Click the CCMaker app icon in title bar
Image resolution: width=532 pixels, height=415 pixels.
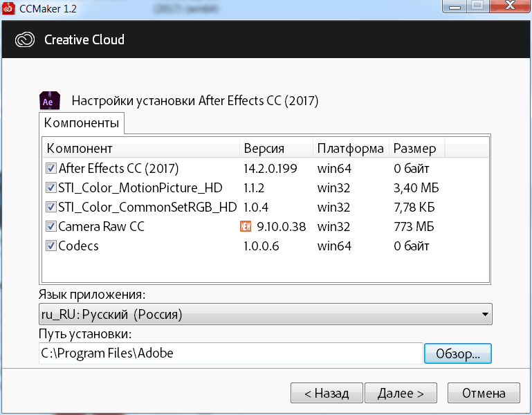tap(8, 8)
